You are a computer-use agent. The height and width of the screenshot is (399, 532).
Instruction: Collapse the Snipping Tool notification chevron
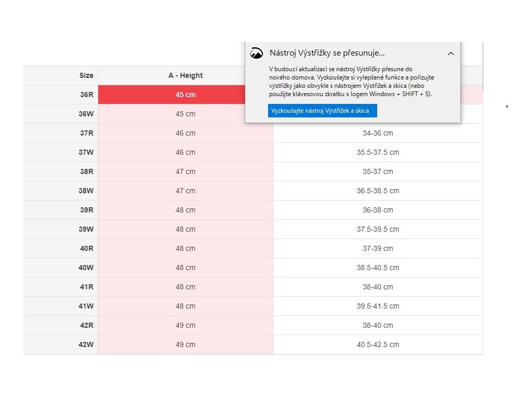coord(450,53)
